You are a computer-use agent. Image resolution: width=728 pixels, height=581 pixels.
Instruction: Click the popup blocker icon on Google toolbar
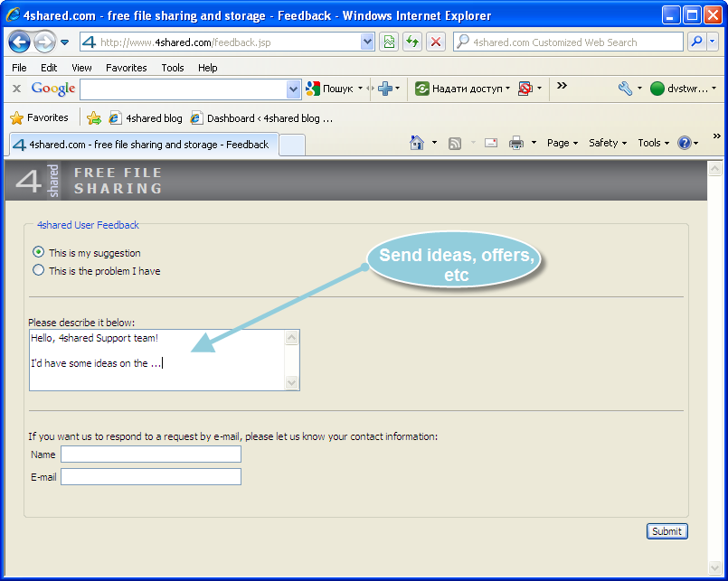click(525, 89)
